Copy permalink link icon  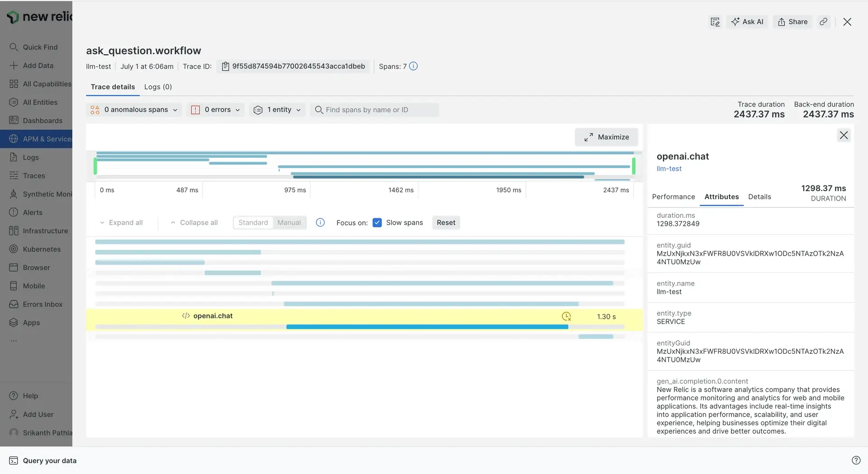pyautogui.click(x=824, y=22)
